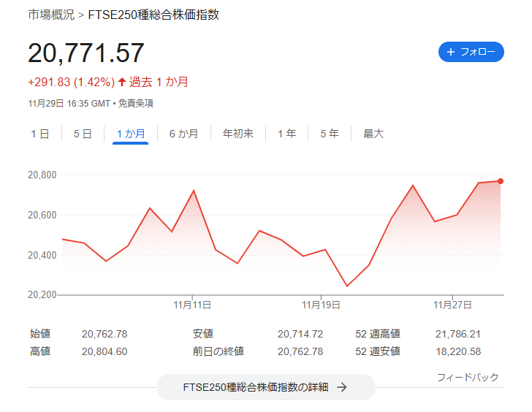The height and width of the screenshot is (412, 532).
Task: Click the フィードバック link
Action: point(468,377)
